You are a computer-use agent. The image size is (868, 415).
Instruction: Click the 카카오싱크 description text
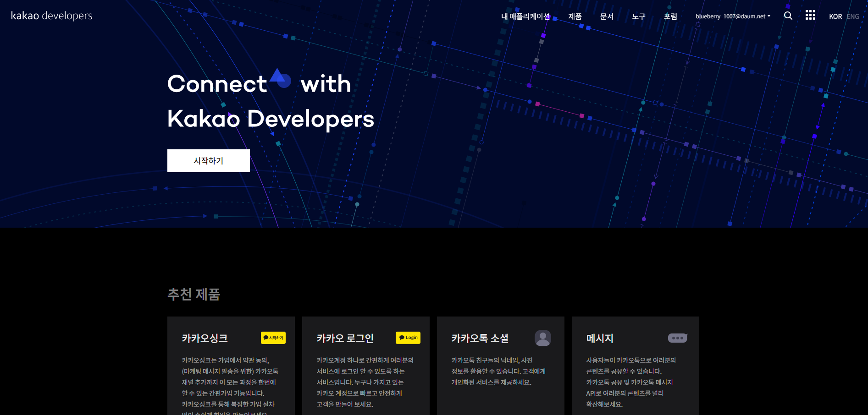click(x=230, y=386)
